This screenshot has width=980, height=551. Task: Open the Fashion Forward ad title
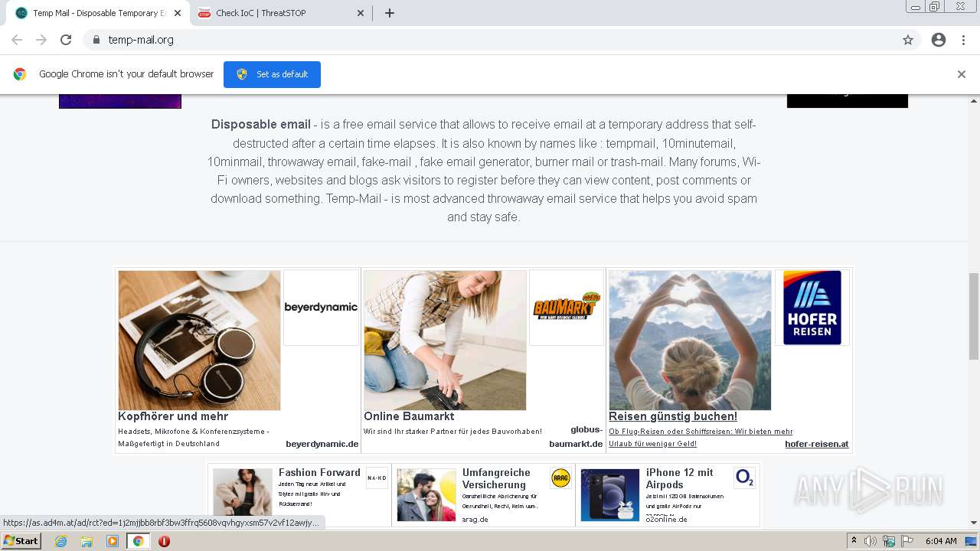[319, 472]
